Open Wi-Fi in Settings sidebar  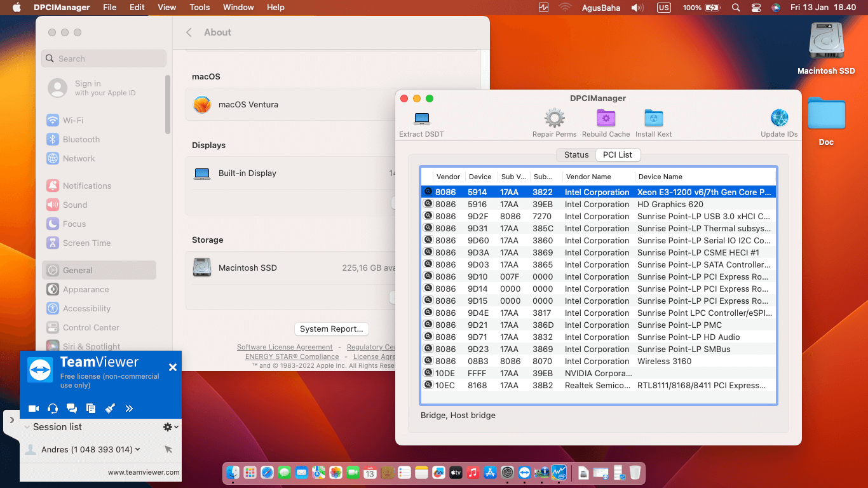(x=99, y=120)
